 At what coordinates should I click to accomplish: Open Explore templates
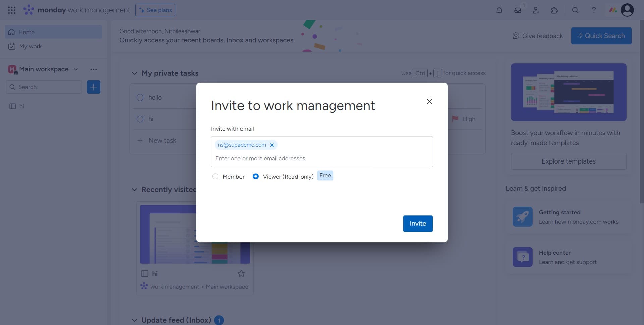pos(568,161)
